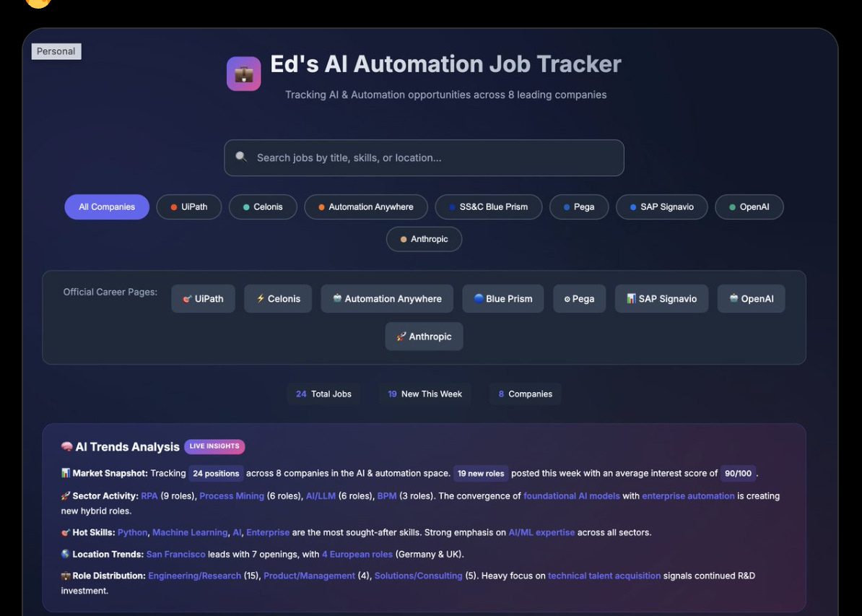Filter jobs by OpenAI company chip
The height and width of the screenshot is (616, 862).
(749, 207)
